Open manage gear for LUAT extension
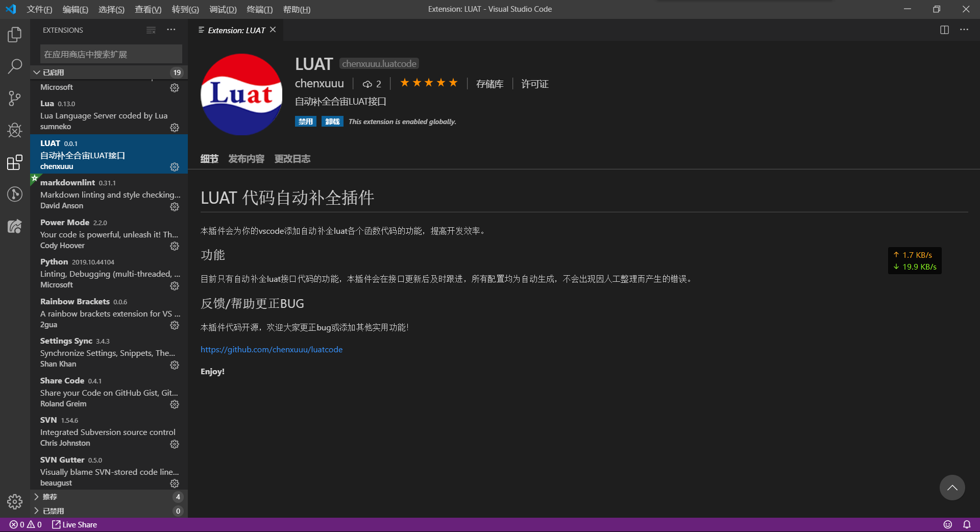The height and width of the screenshot is (532, 980). click(x=175, y=167)
